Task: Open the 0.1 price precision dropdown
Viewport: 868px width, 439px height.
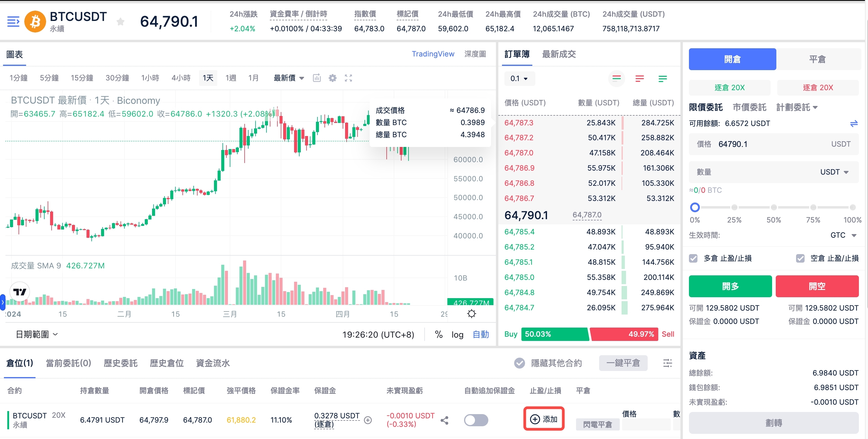Action: tap(519, 79)
